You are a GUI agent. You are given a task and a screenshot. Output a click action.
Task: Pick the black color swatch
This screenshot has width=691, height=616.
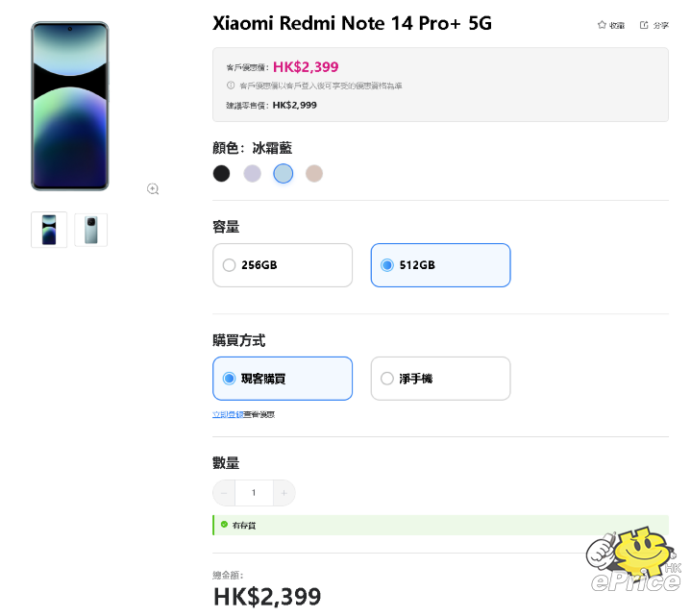[x=221, y=174]
